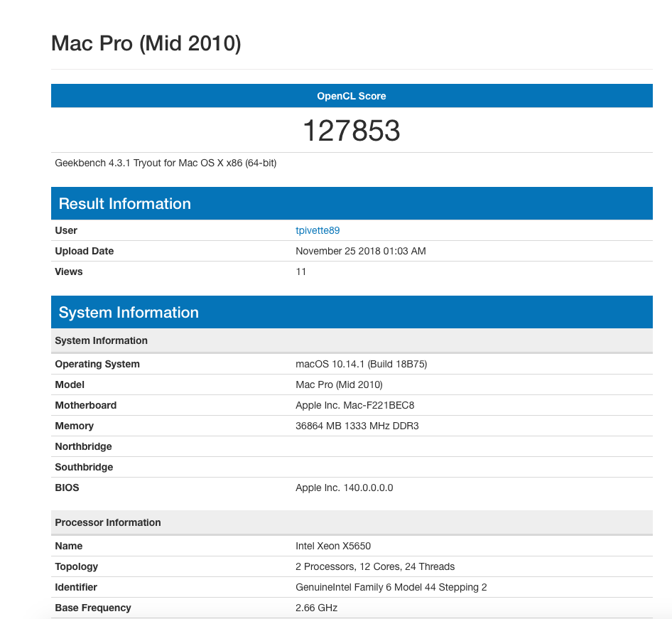Select GenuineIntel Family 6 Model 44 Stepping 2
The image size is (672, 619).
tap(391, 587)
